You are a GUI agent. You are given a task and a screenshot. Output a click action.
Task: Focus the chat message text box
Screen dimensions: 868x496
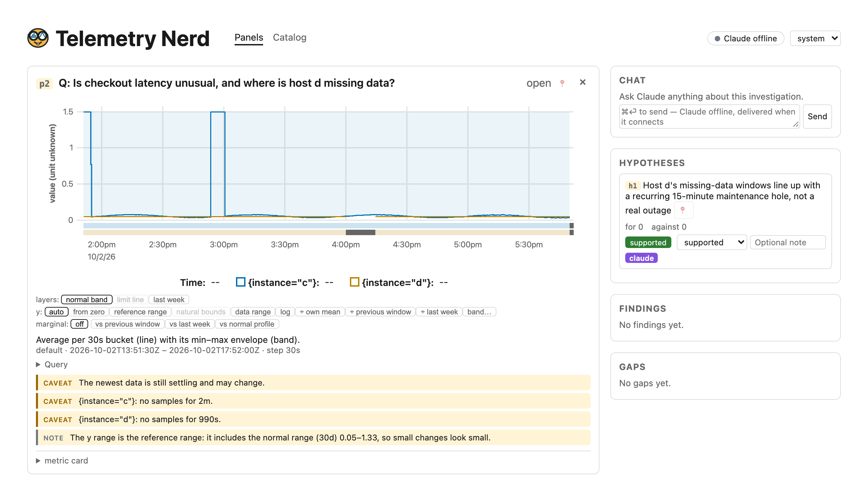tap(709, 117)
